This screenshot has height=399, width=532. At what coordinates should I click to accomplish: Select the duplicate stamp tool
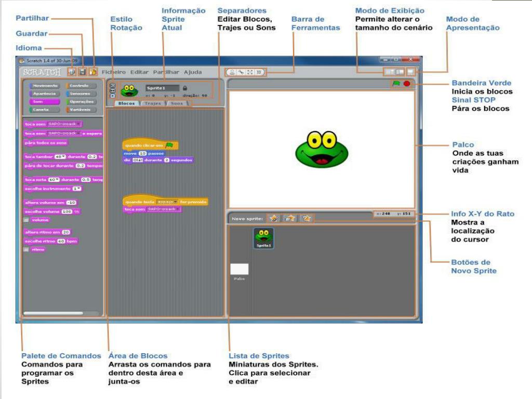pyautogui.click(x=232, y=72)
